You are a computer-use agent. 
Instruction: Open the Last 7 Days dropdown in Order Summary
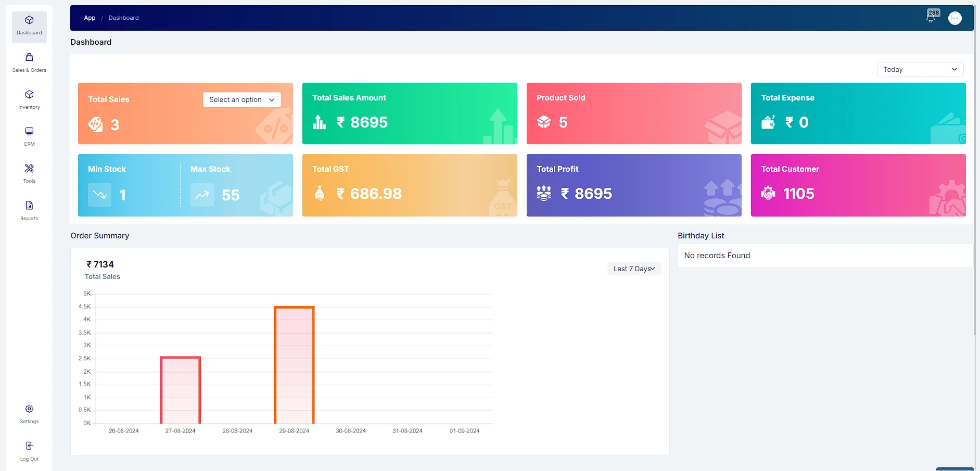click(x=634, y=269)
